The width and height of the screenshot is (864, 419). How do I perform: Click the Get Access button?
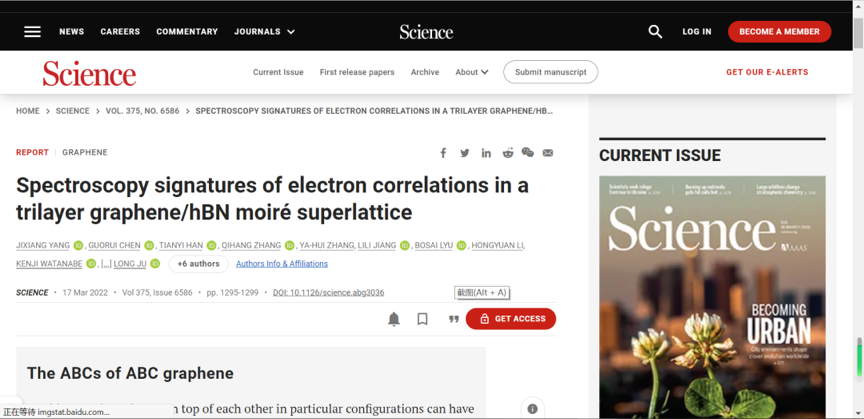coord(511,319)
